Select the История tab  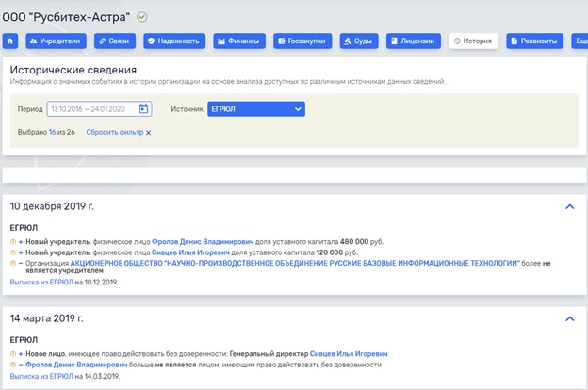pyautogui.click(x=473, y=41)
